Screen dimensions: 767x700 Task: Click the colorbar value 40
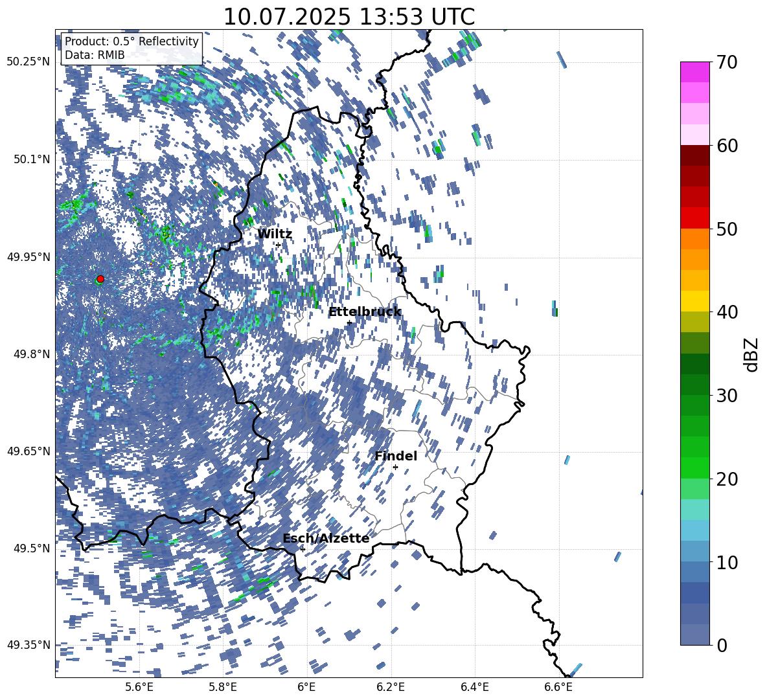tap(727, 312)
